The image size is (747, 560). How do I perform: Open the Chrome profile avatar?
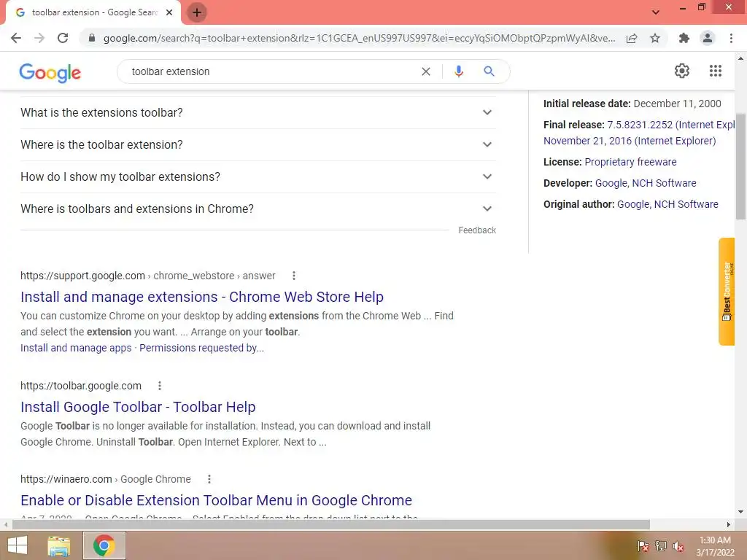tap(708, 38)
